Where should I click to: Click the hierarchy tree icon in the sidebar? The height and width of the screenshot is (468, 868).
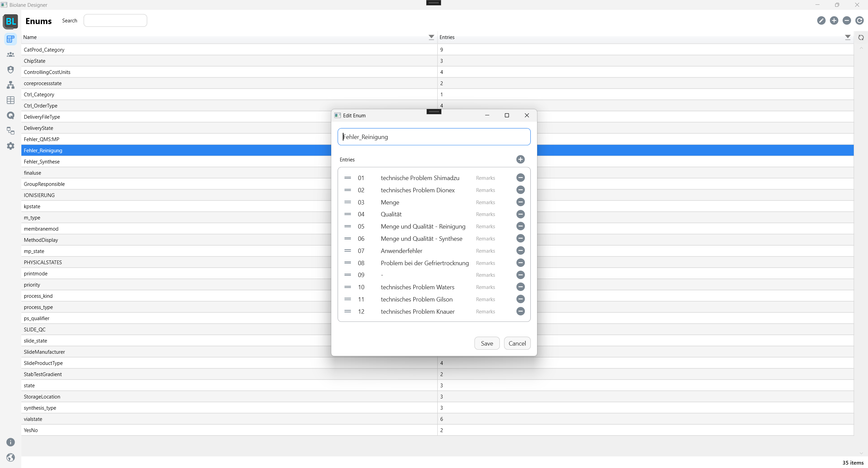[11, 85]
